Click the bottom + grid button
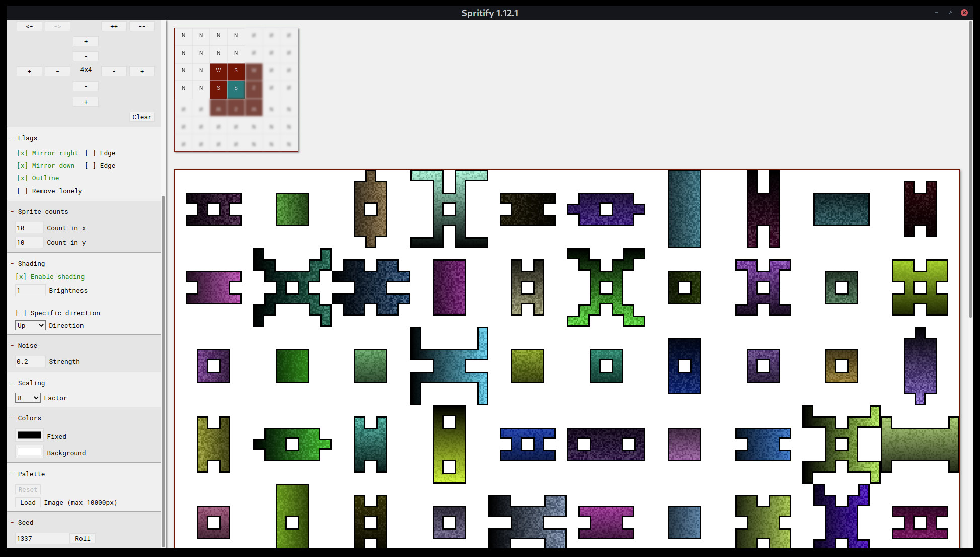980x557 pixels. tap(86, 101)
